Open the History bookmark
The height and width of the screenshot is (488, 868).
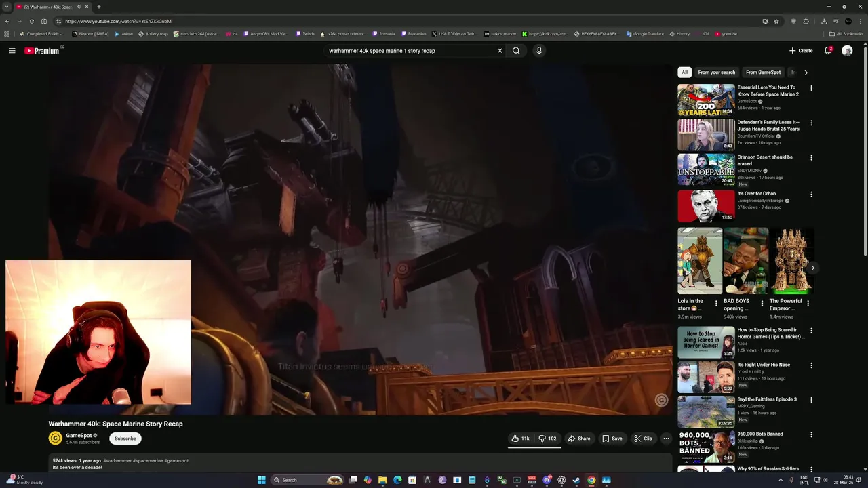pos(679,33)
